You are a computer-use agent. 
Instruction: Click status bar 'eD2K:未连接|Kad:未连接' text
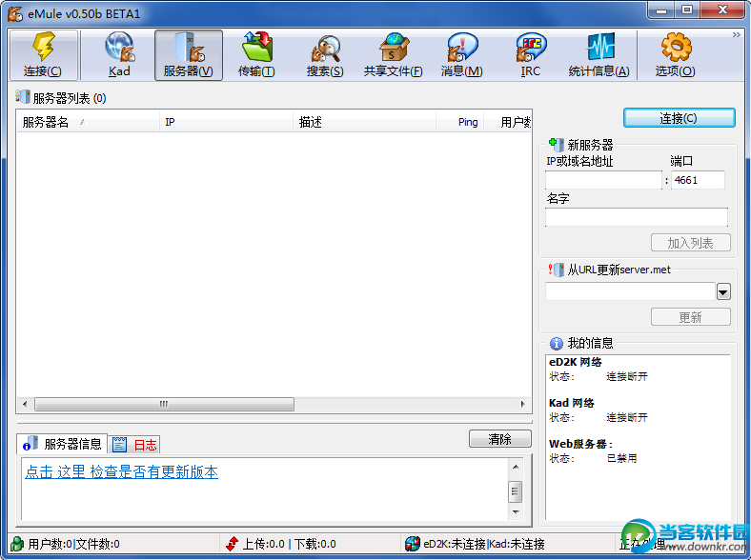[484, 544]
